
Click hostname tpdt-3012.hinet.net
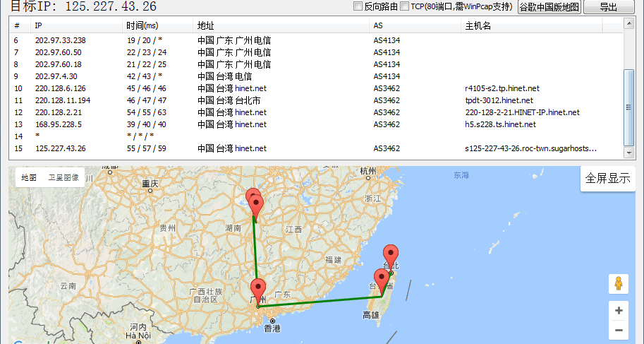(499, 100)
